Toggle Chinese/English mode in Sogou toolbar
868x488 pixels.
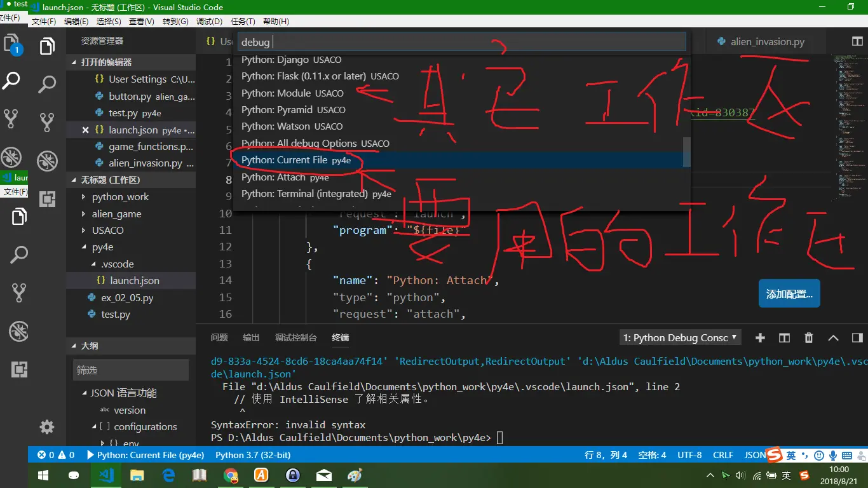point(791,456)
